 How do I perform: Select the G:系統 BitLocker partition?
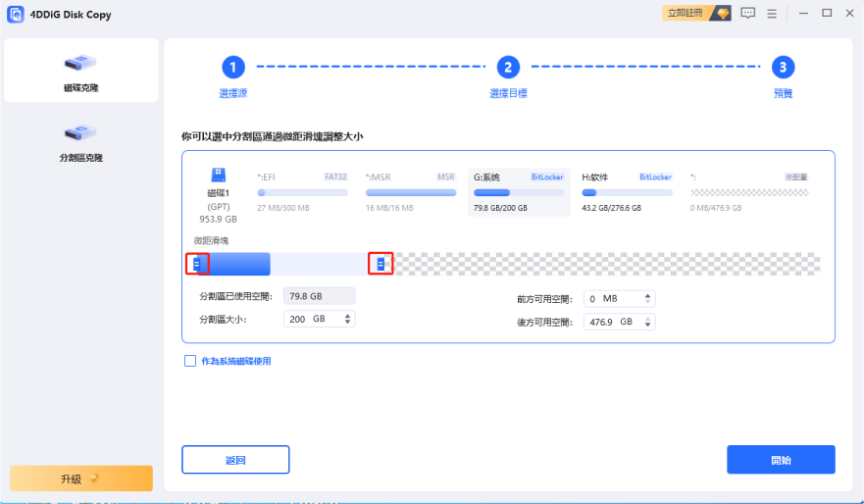[519, 192]
